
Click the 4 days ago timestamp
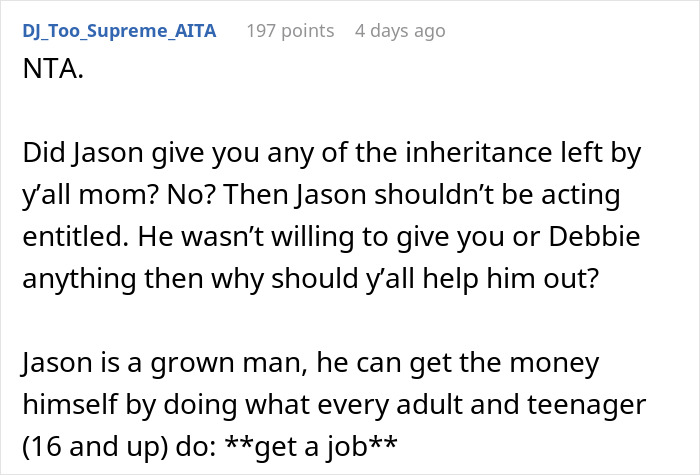click(400, 31)
